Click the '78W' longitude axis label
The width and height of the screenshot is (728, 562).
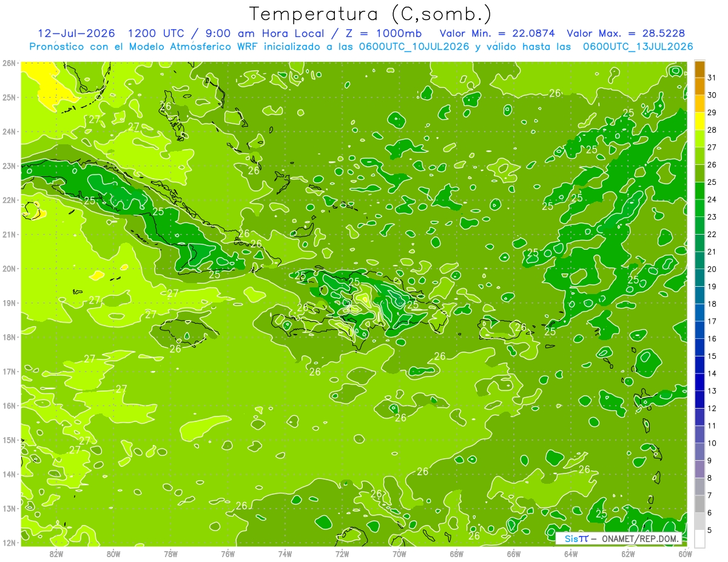(x=170, y=554)
